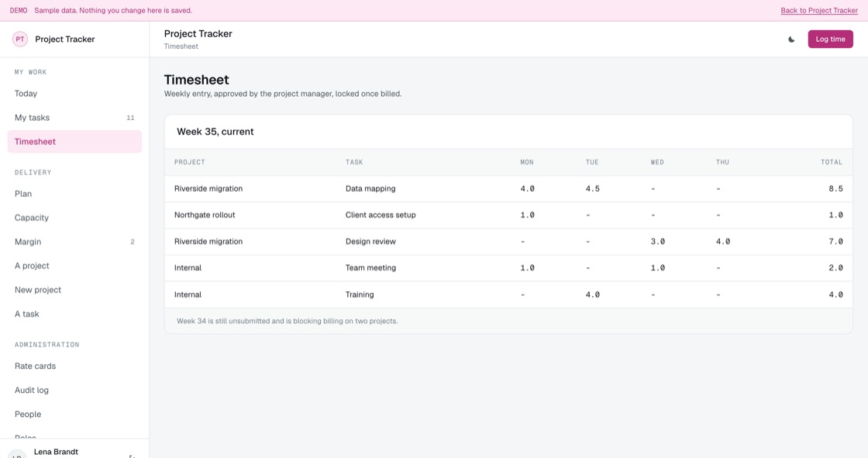Follow the Back to Project Tracker link
The height and width of the screenshot is (458, 868).
(818, 11)
